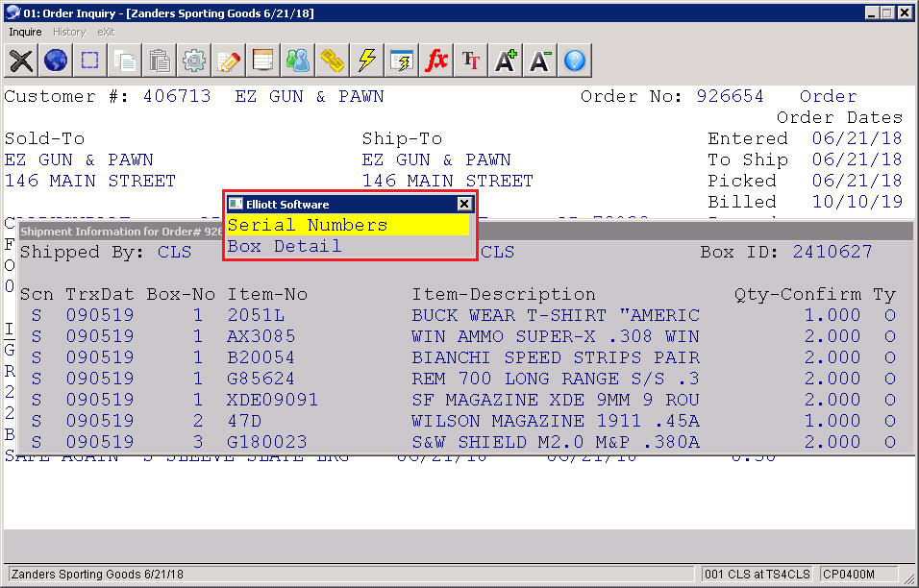Click the Box ID value 2410627

click(x=832, y=252)
